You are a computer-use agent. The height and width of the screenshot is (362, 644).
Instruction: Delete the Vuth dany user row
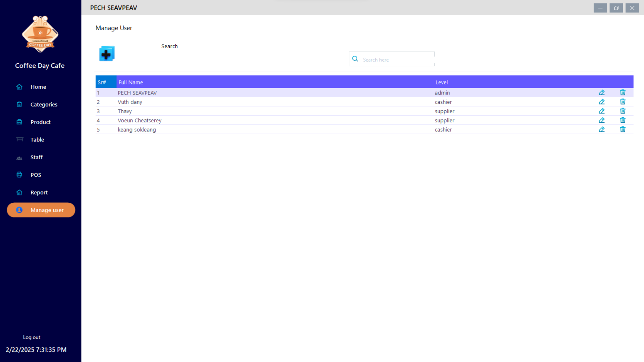click(x=623, y=102)
